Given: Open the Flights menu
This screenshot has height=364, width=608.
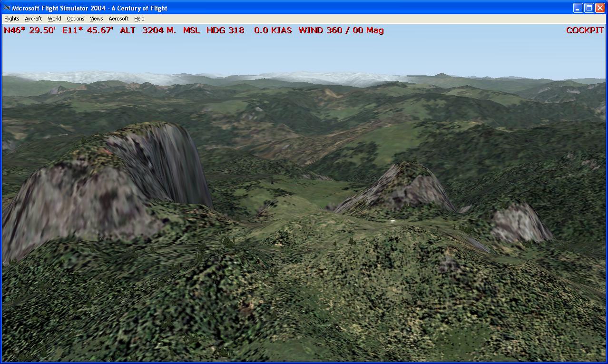Looking at the screenshot, I should coord(12,19).
